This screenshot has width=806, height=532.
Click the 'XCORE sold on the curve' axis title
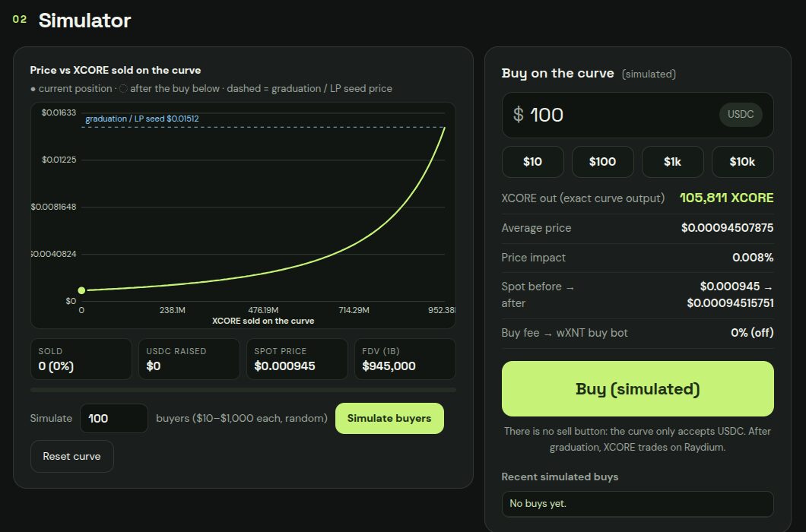(x=263, y=321)
